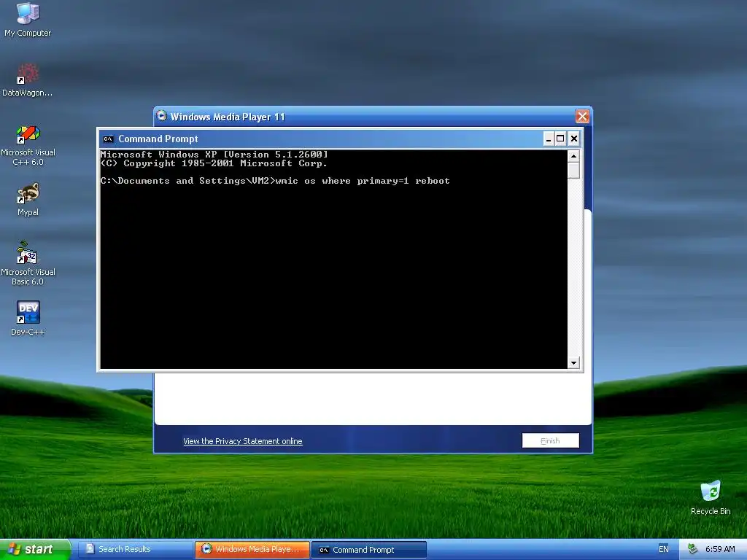
Task: Click the Copyright 1985-2001 line
Action: point(214,163)
